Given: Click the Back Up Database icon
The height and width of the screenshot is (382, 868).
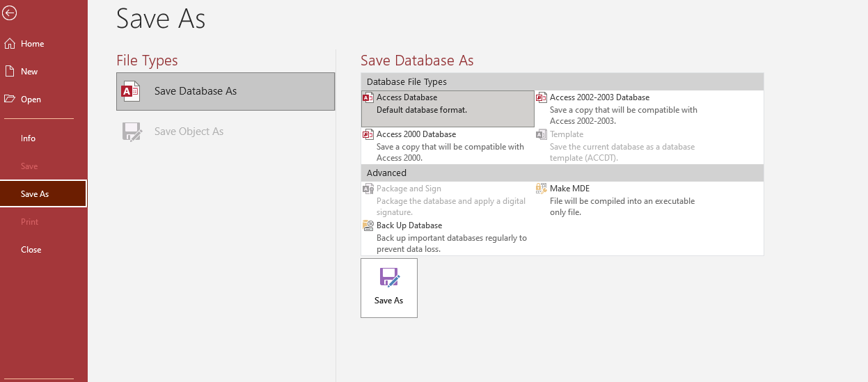Looking at the screenshot, I should 368,225.
